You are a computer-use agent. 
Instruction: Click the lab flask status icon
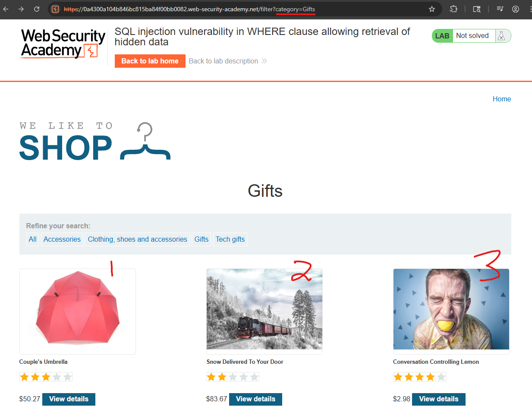(501, 36)
